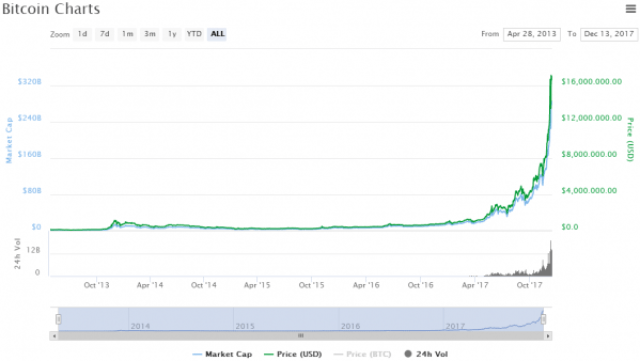The width and height of the screenshot is (640, 361).
Task: Select the 7d zoom range
Action: pos(105,34)
